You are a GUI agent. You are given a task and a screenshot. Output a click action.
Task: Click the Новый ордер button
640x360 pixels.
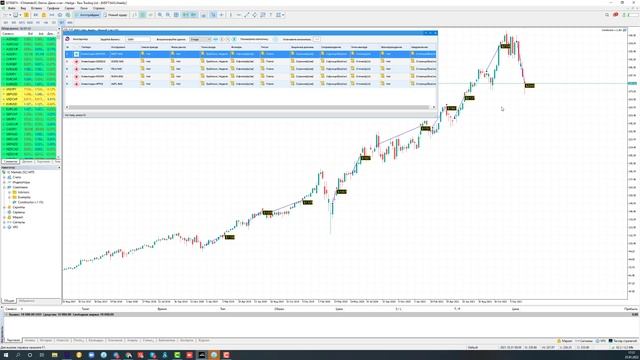click(116, 15)
